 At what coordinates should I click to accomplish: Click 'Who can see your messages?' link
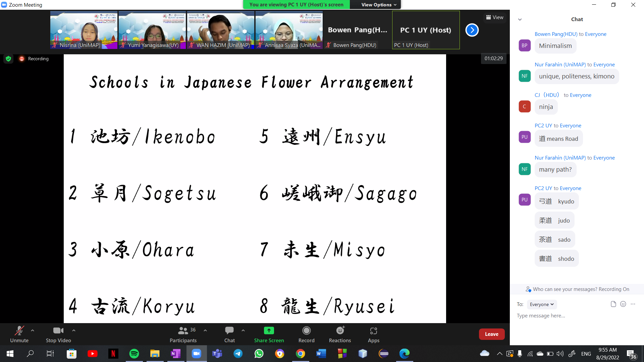pos(581,289)
